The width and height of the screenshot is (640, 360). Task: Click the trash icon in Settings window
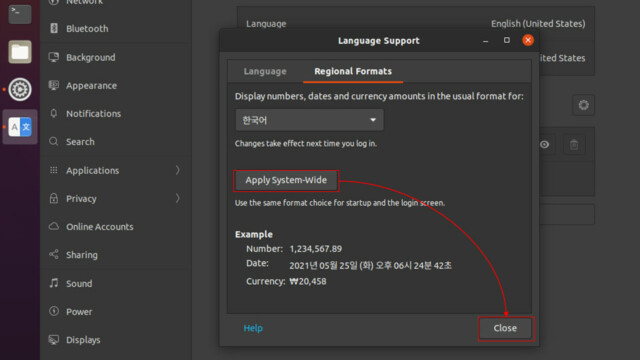pos(574,144)
